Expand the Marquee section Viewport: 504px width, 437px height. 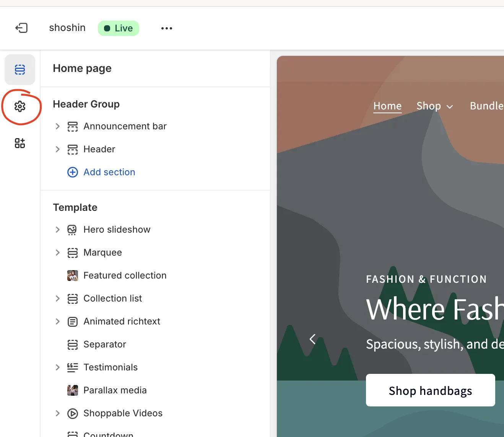[58, 253]
